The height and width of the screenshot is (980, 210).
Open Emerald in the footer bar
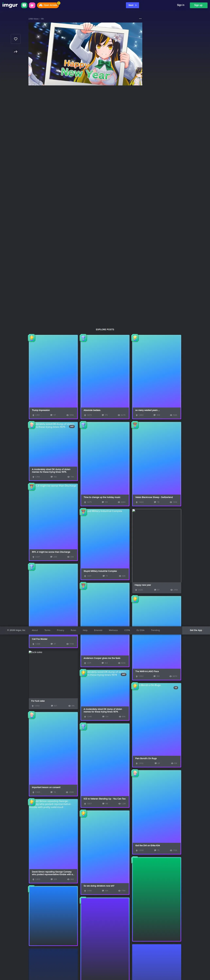(98, 630)
